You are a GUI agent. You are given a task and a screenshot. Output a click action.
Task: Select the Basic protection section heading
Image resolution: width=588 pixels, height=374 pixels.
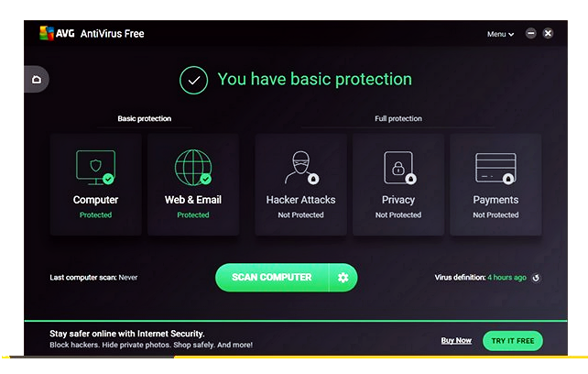[x=145, y=118]
